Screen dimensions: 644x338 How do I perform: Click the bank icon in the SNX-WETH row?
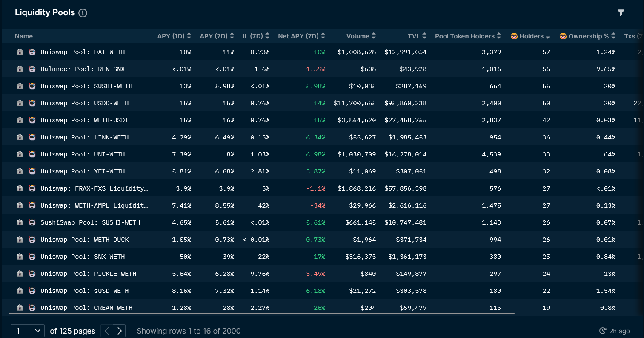click(x=20, y=257)
